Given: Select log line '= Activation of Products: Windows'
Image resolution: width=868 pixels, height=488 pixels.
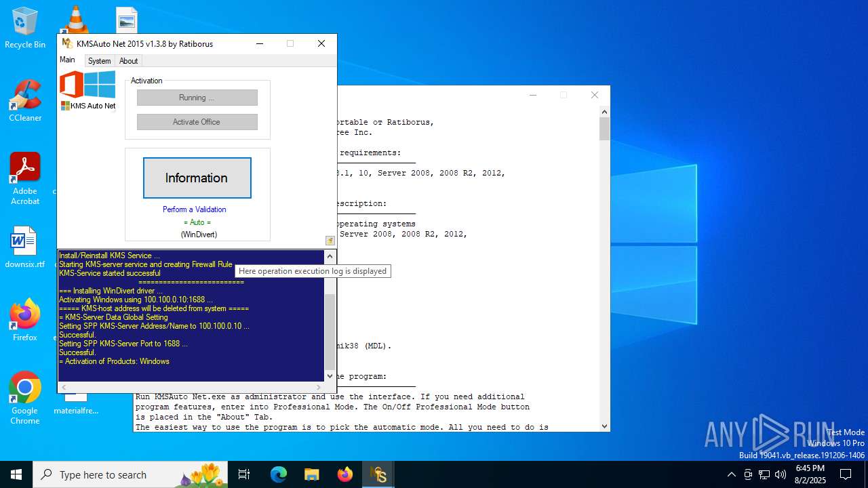Looking at the screenshot, I should pyautogui.click(x=114, y=361).
